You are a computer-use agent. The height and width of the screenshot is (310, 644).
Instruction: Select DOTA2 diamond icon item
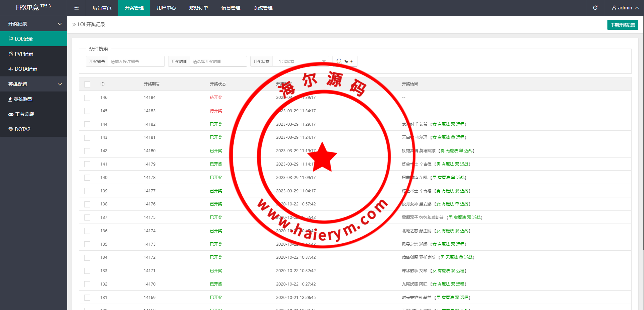(x=11, y=129)
